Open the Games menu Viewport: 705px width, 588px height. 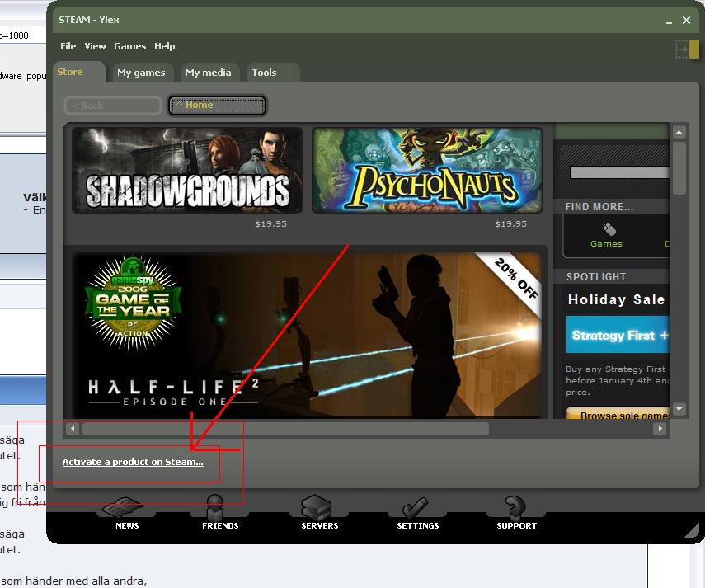(x=130, y=46)
